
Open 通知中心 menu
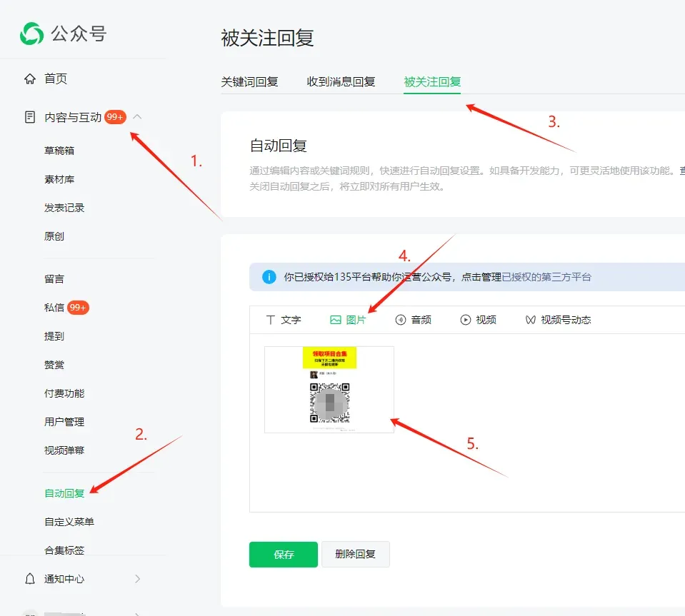coord(64,579)
